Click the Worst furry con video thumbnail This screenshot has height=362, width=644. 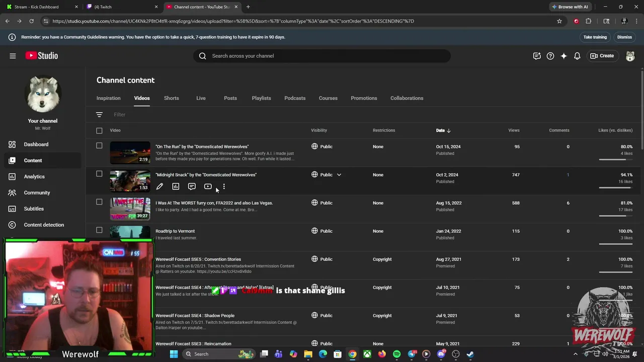[x=130, y=209]
